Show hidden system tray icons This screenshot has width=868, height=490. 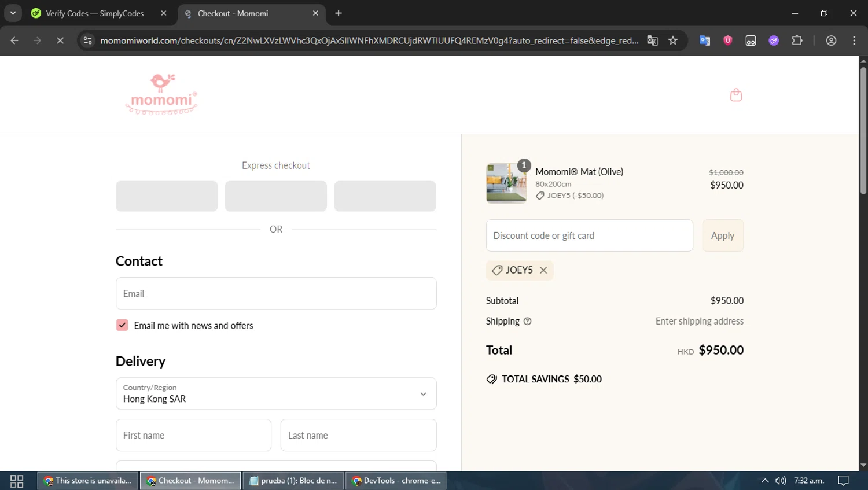(764, 481)
